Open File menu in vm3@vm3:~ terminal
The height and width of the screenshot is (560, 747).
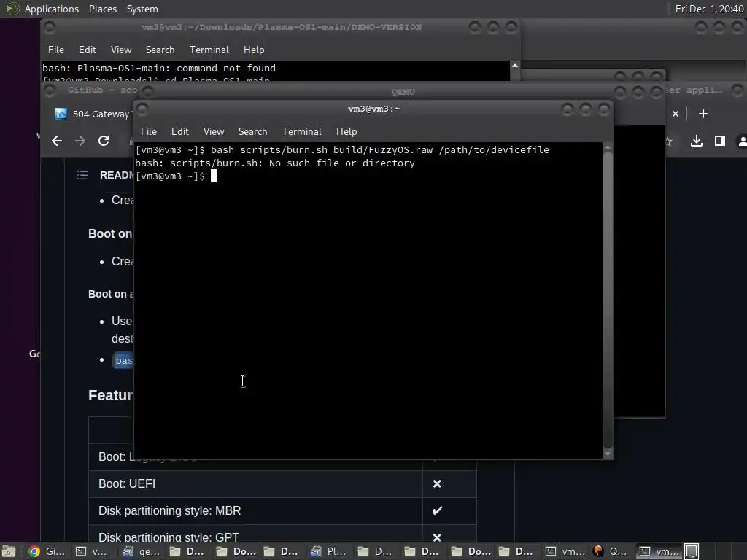coord(149,131)
